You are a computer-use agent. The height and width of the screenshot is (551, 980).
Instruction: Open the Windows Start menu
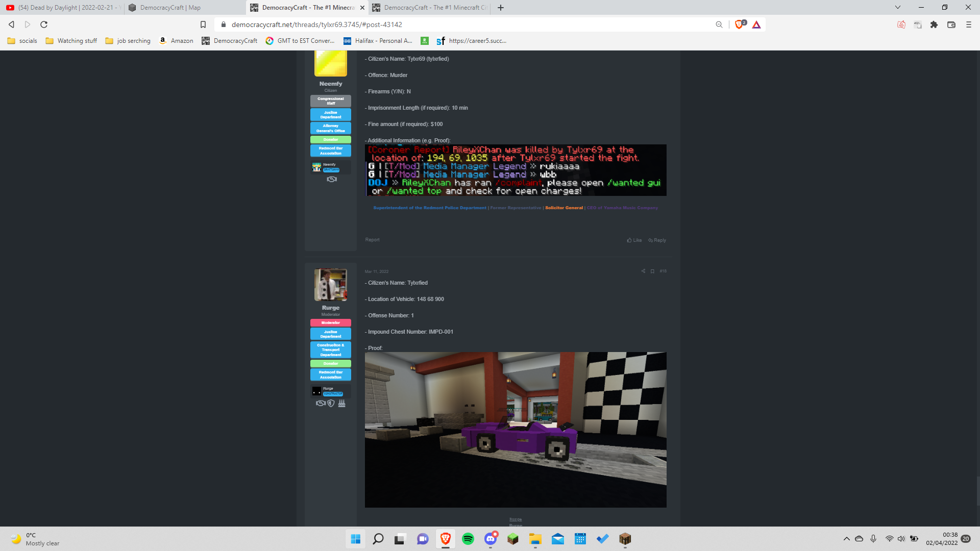[x=356, y=539]
